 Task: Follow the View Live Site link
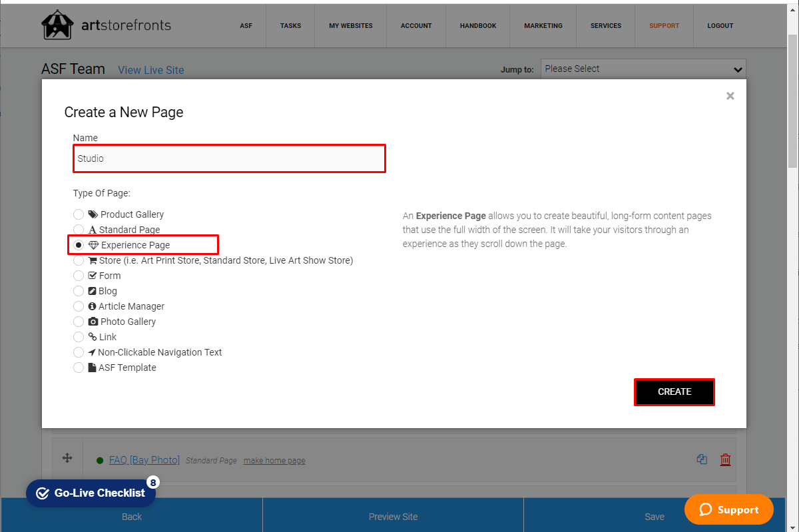(151, 70)
